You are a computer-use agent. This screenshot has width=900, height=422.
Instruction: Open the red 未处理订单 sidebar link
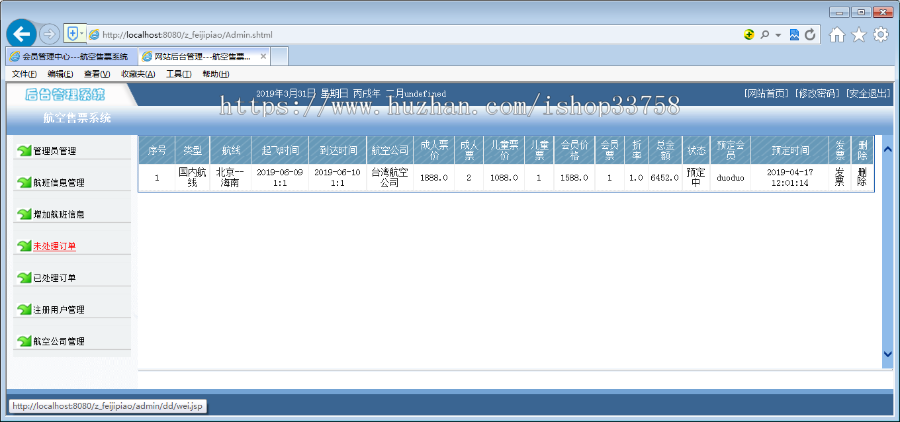55,246
